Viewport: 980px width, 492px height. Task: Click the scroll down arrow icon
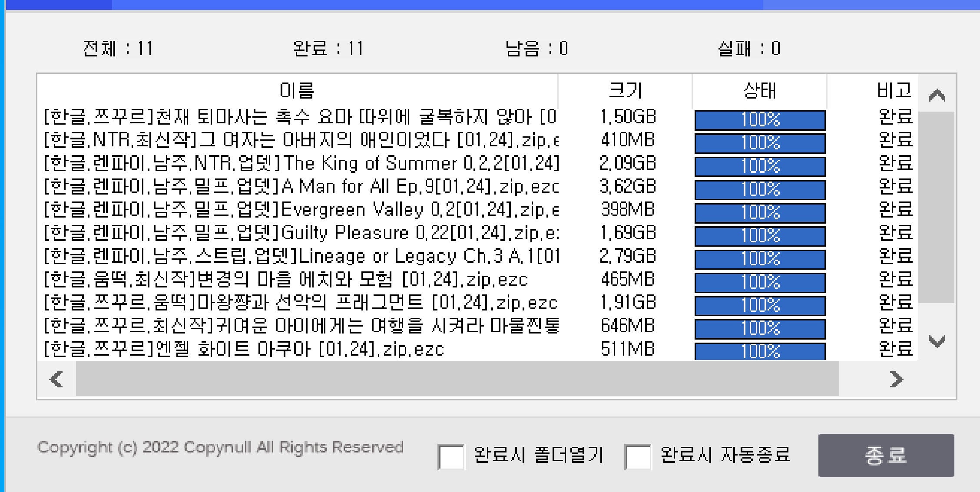[x=937, y=341]
